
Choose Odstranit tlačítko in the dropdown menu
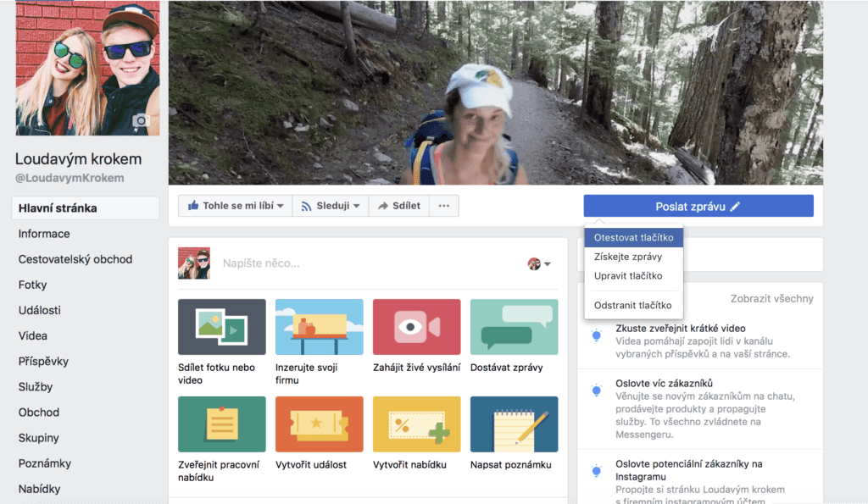tap(632, 306)
